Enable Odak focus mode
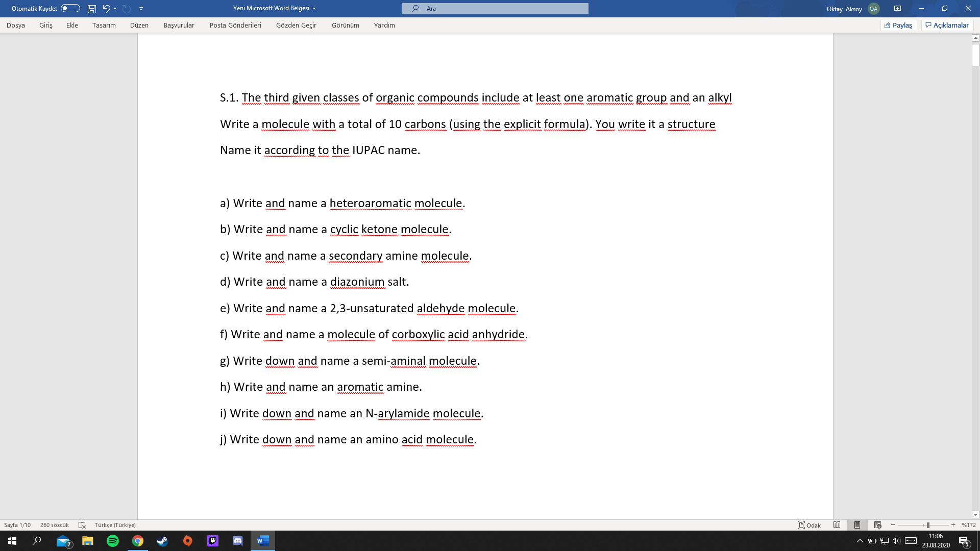The image size is (980, 551). pos(810,525)
